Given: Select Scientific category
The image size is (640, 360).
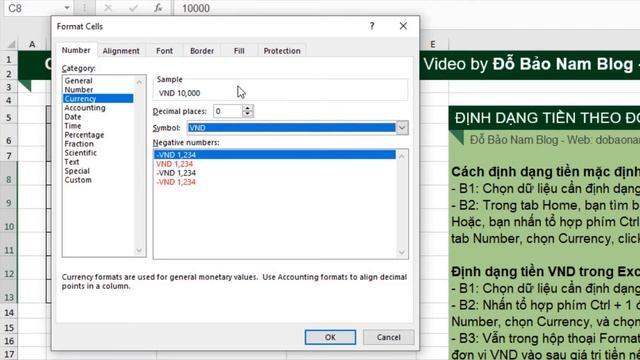Looking at the screenshot, I should (98, 153).
